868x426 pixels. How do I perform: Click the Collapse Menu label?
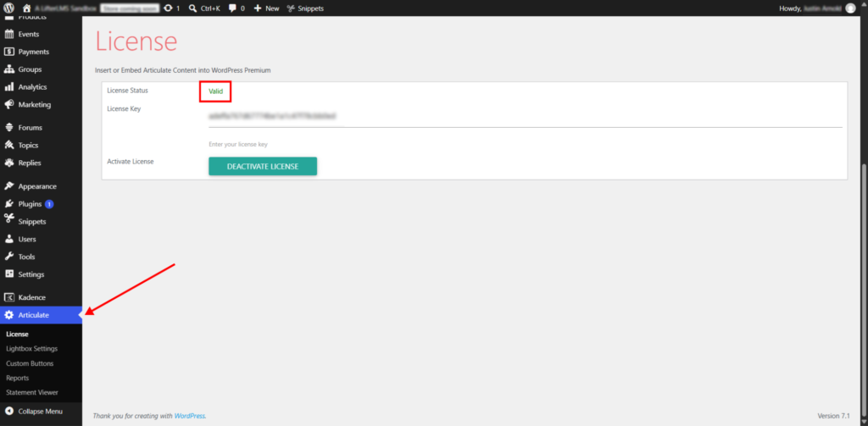coord(41,411)
